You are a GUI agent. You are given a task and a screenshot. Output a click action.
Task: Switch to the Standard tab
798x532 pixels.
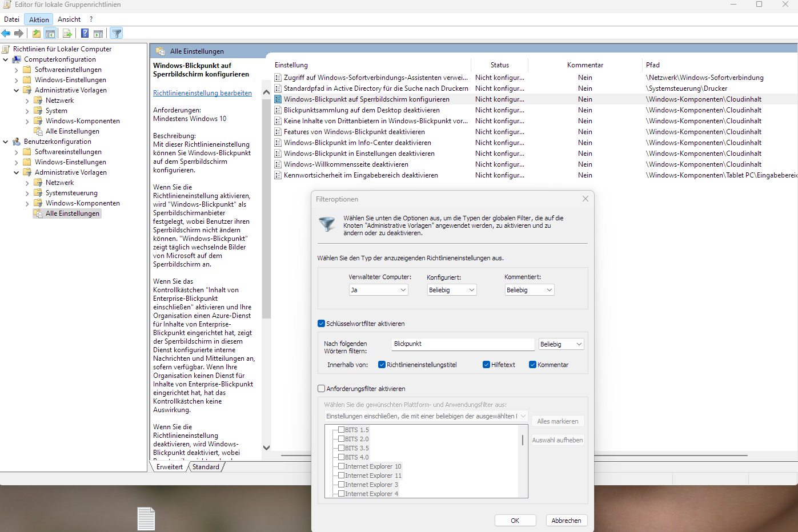pos(205,466)
